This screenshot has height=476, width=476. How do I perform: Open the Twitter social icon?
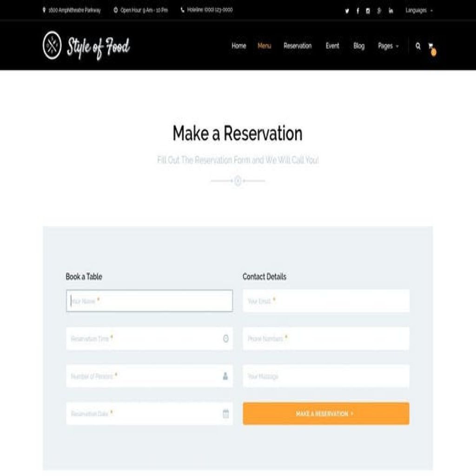point(347,11)
